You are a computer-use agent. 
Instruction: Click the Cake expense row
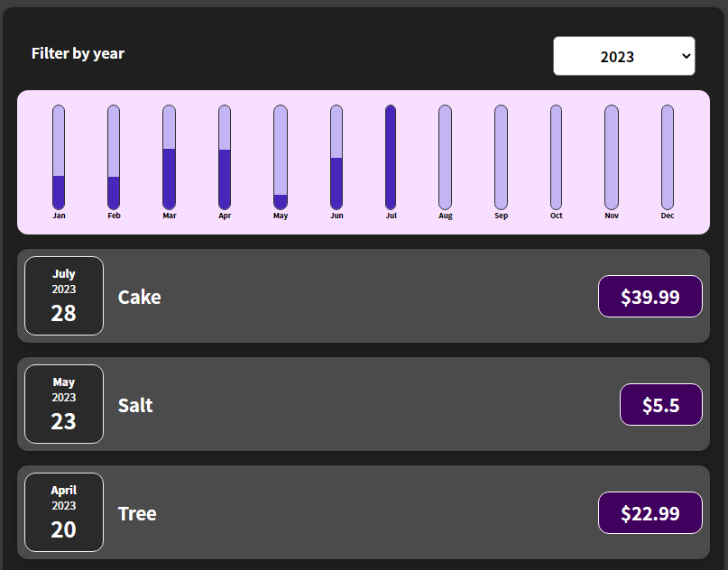361,296
